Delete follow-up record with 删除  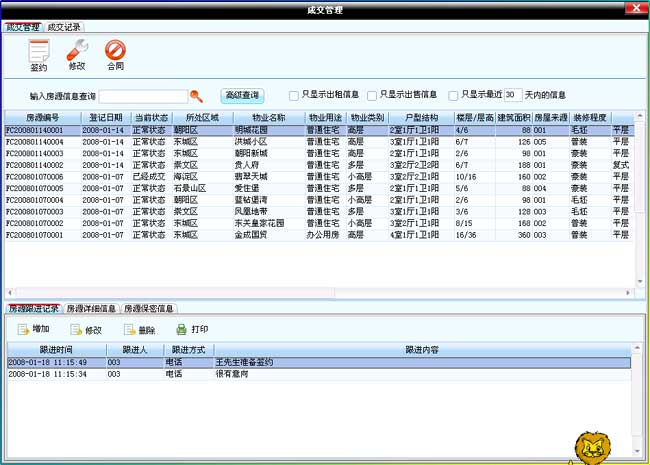point(139,329)
